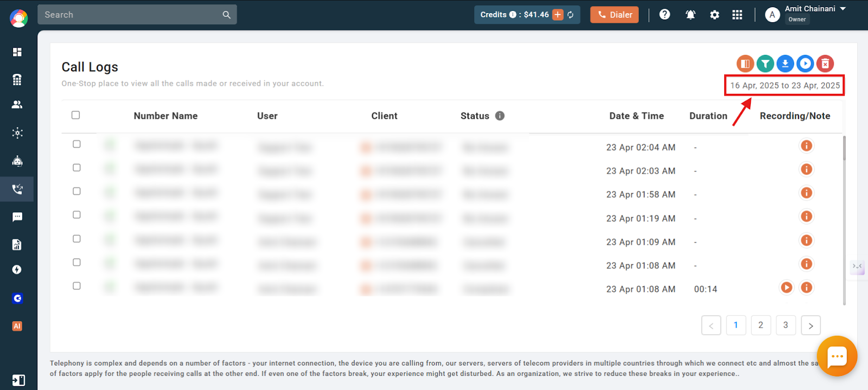The width and height of the screenshot is (868, 390).
Task: Go to previous page arrow
Action: click(711, 325)
